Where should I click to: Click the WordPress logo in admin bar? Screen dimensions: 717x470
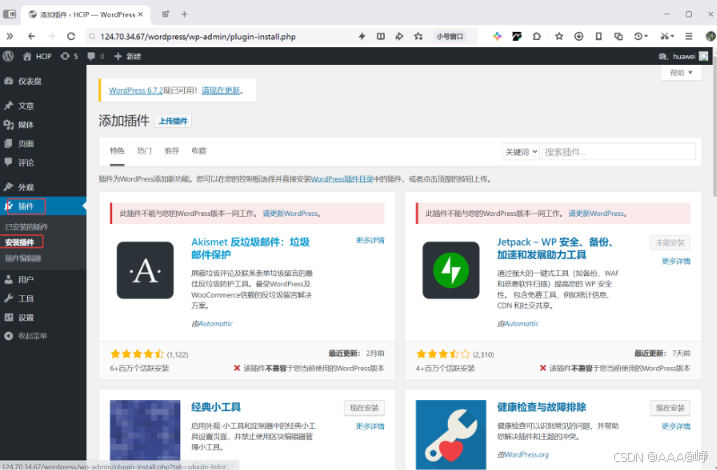pyautogui.click(x=8, y=56)
